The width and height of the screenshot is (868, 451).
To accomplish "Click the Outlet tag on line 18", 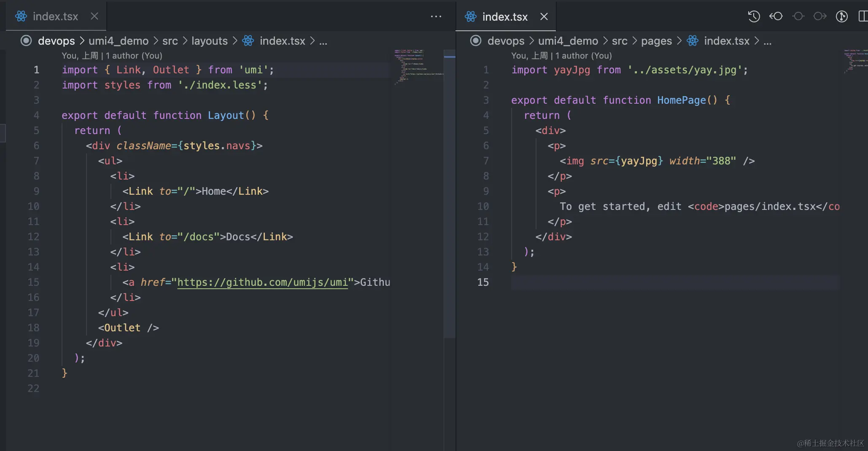I will click(x=129, y=328).
